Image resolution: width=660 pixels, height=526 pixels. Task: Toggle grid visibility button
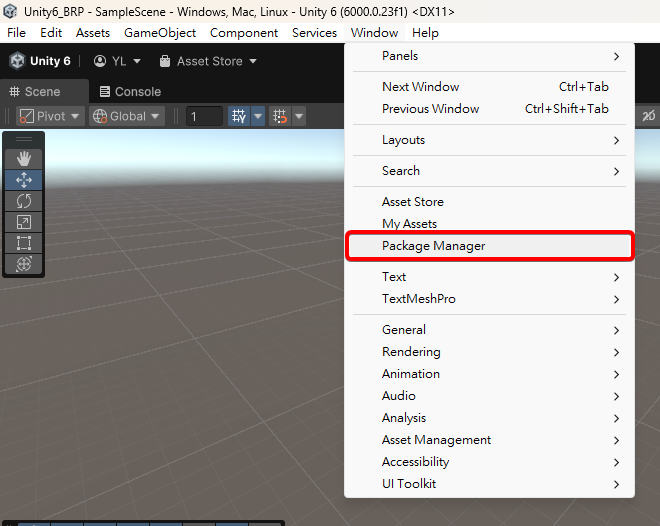click(239, 116)
